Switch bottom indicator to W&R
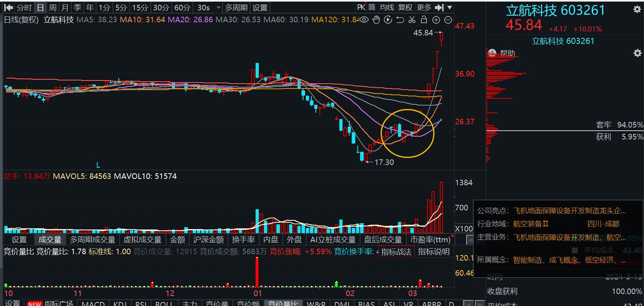The image size is (644, 306). [x=316, y=304]
